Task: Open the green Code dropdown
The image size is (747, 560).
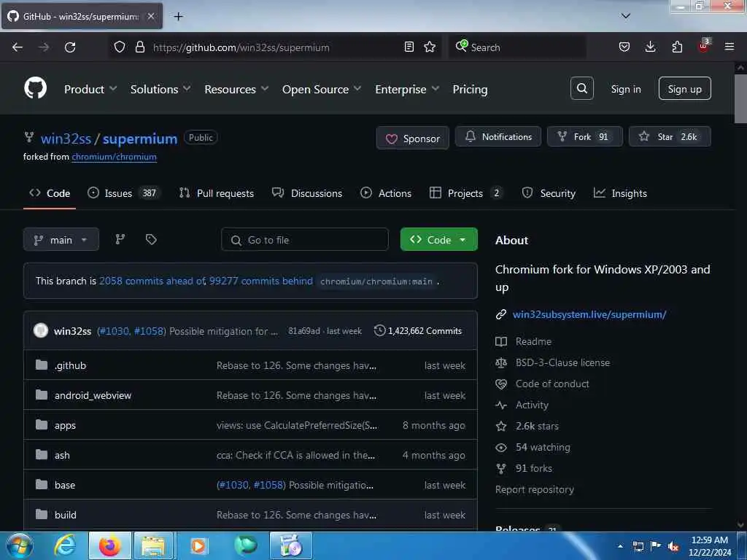Action: 438,239
